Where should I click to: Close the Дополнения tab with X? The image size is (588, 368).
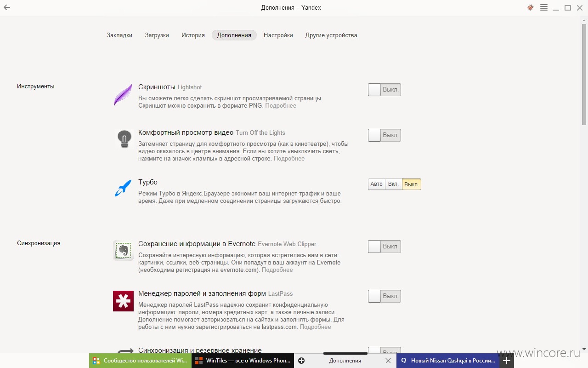click(388, 361)
